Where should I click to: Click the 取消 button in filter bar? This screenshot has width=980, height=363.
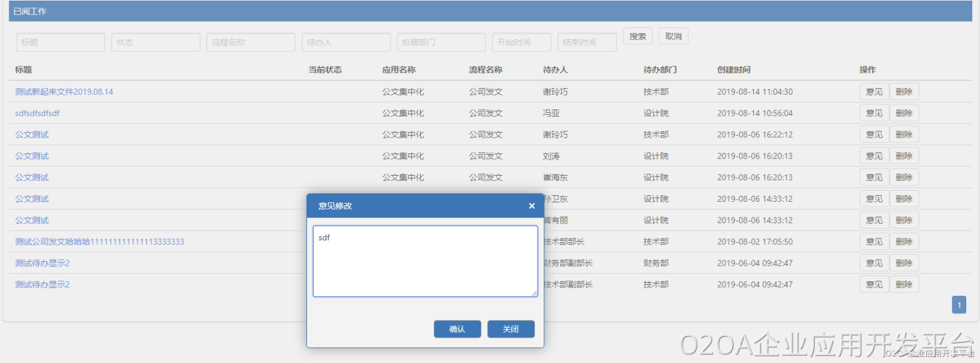[673, 37]
